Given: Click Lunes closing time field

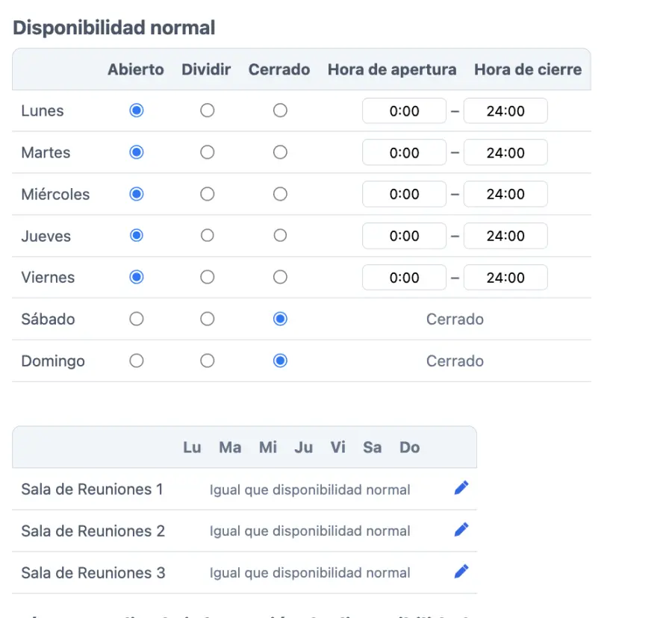Looking at the screenshot, I should coord(505,111).
